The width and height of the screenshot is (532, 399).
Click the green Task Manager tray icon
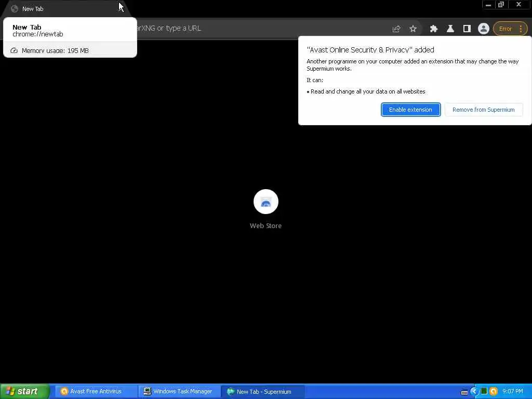tap(484, 391)
